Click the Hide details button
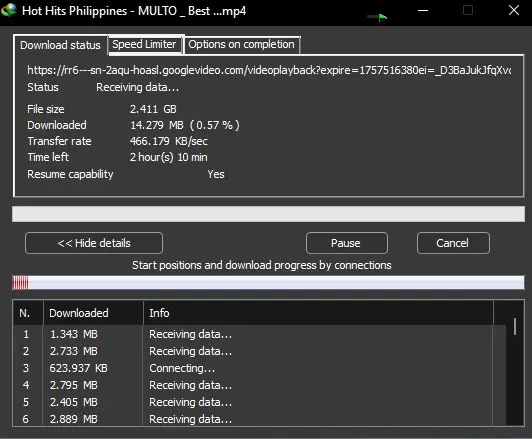The width and height of the screenshot is (532, 439). tap(94, 243)
